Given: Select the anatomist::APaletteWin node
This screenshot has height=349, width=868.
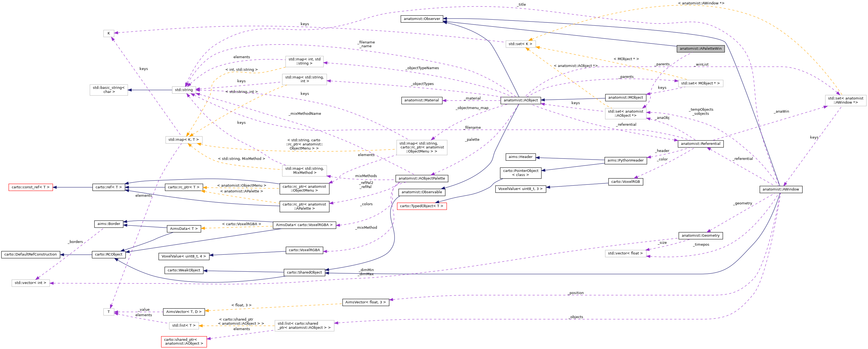Looking at the screenshot, I should (x=701, y=49).
